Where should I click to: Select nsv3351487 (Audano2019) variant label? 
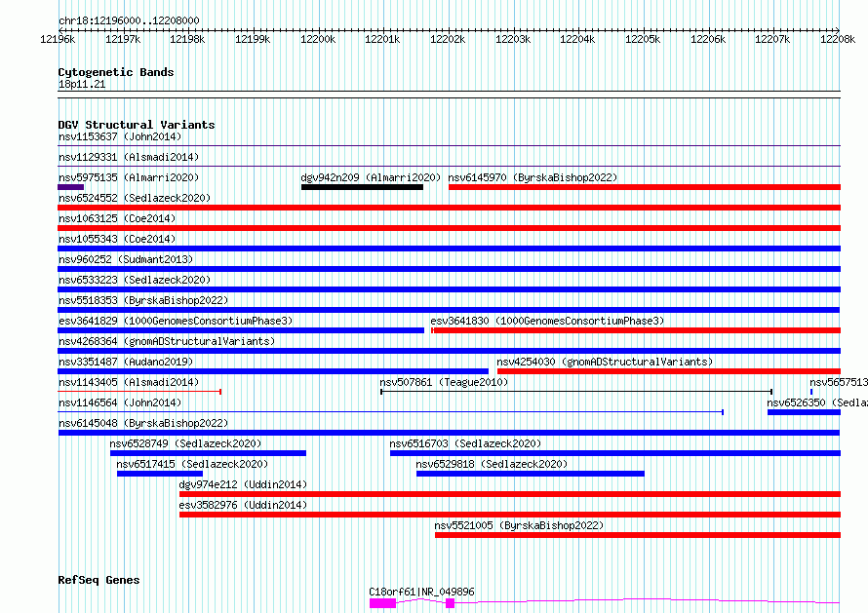[126, 362]
